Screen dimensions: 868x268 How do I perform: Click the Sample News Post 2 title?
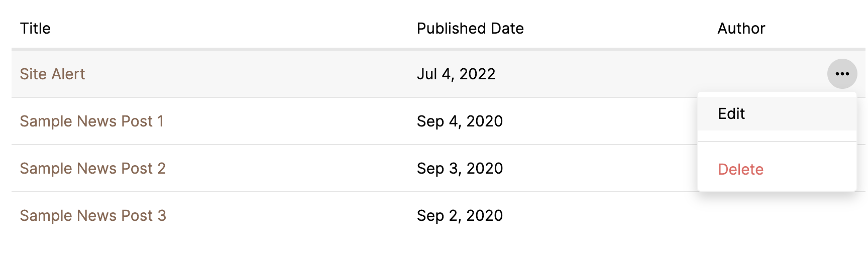click(92, 169)
